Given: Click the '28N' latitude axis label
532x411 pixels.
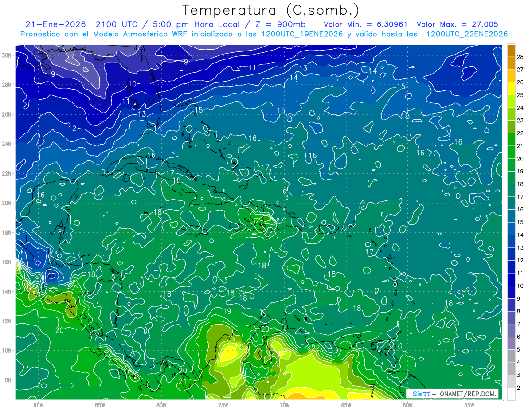Looking at the screenshot, I should (x=7, y=85).
